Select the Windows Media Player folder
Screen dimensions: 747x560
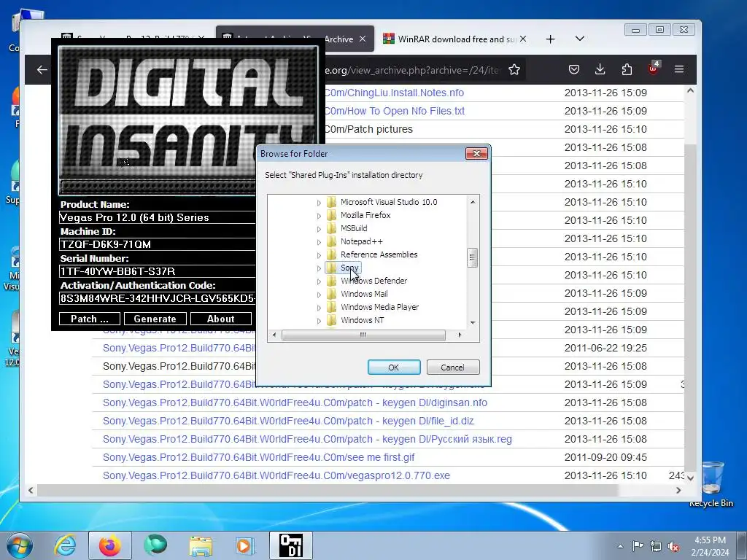[x=379, y=307]
